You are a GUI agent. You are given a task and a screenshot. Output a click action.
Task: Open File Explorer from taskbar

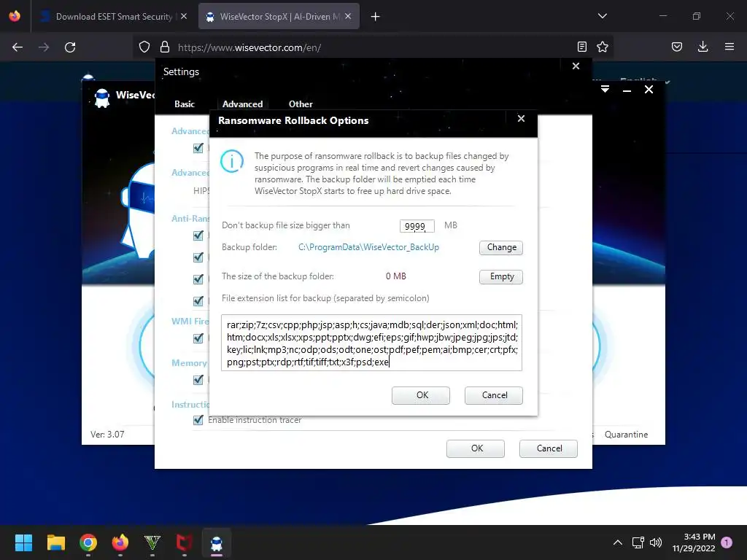pos(55,542)
